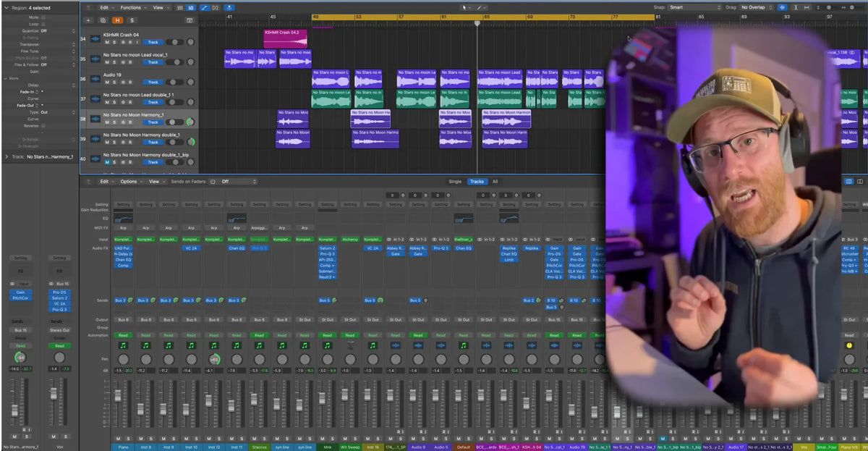This screenshot has width=868, height=451.
Task: Click the blue grid view icon in the tracks toolbar
Action: pyautogui.click(x=190, y=7)
